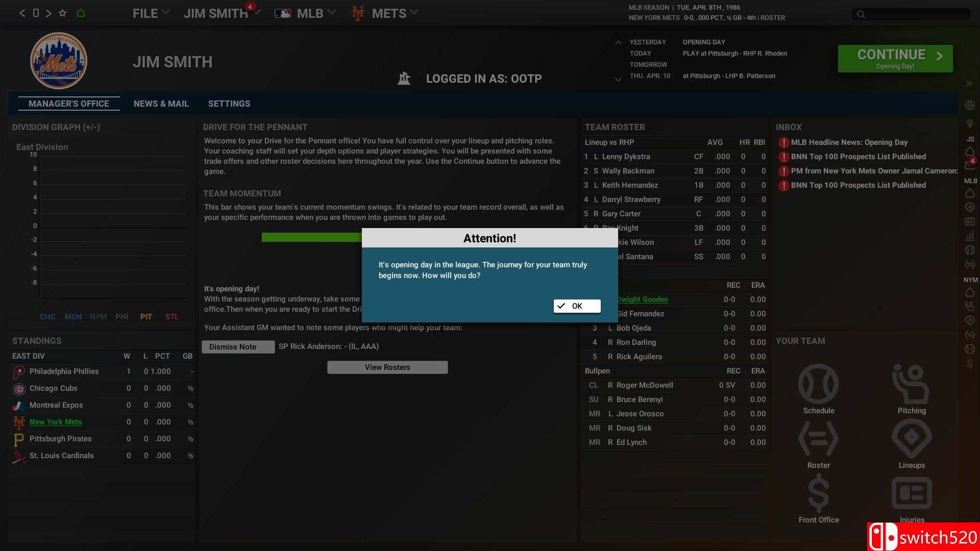The image size is (980, 551).
Task: Click the back navigation arrow
Action: 22,13
